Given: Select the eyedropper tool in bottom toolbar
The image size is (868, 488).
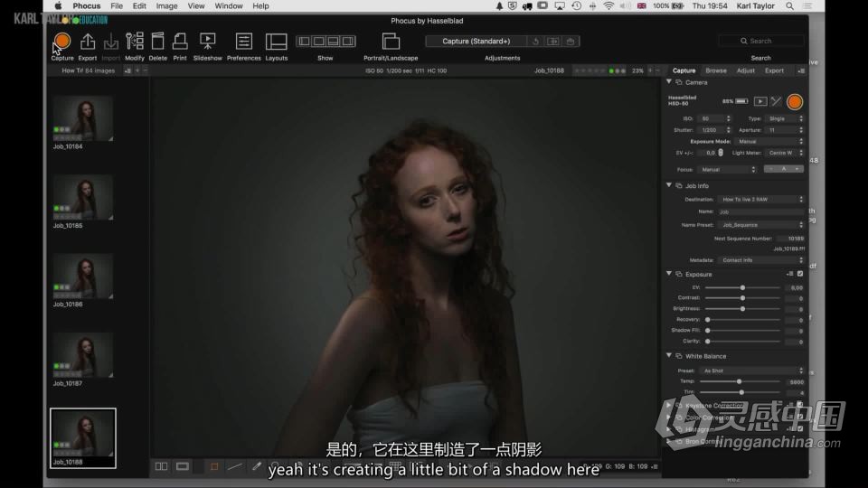Looking at the screenshot, I should pyautogui.click(x=256, y=466).
